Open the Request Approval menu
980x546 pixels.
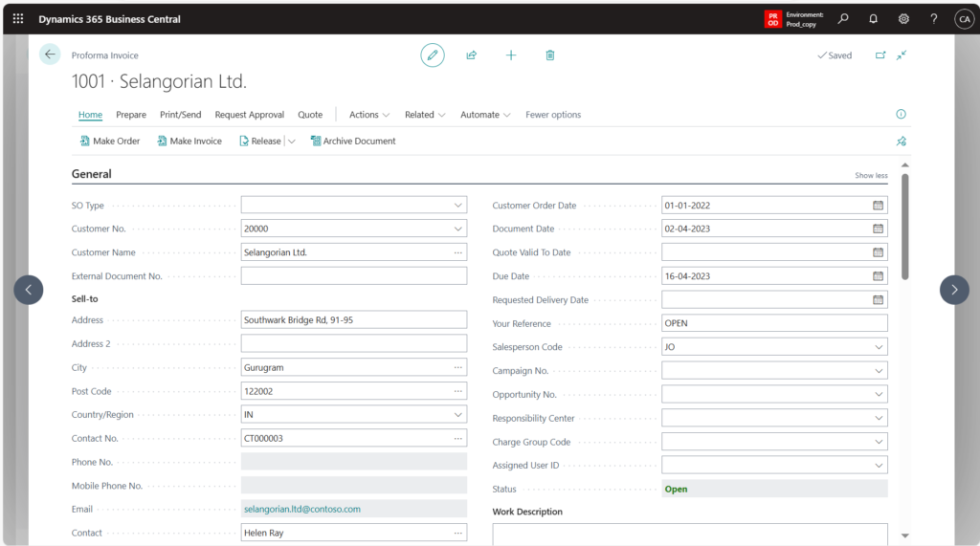[250, 115]
